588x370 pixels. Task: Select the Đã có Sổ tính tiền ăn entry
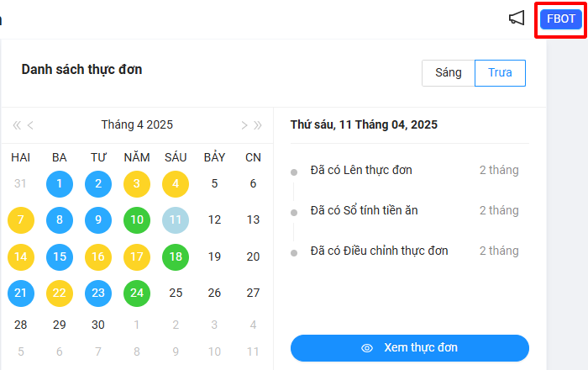364,210
